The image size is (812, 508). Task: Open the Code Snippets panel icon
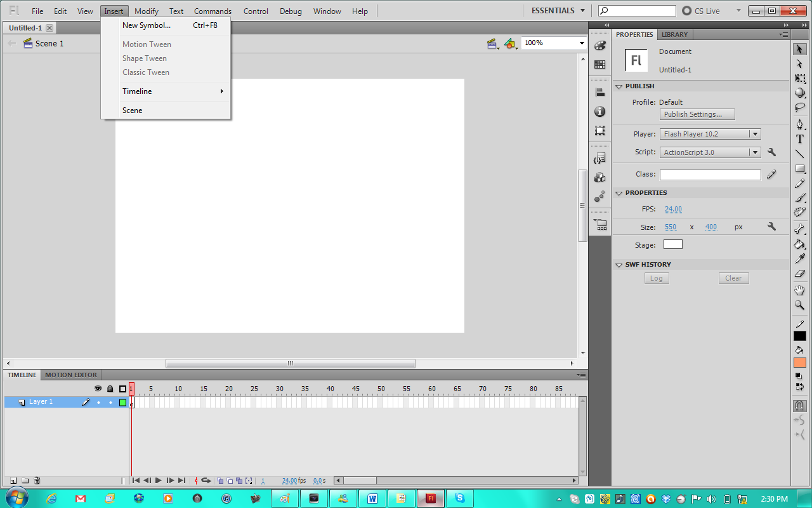tap(599, 158)
